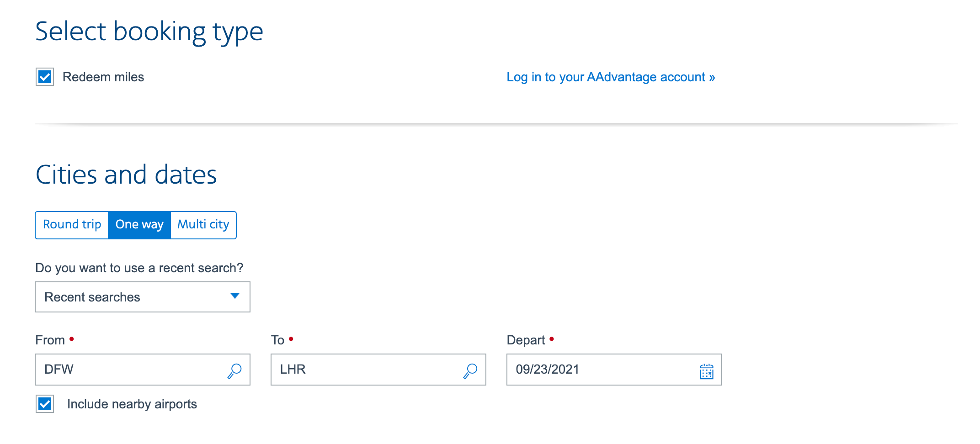Click the "To" field label
This screenshot has height=444, width=980.
click(277, 340)
